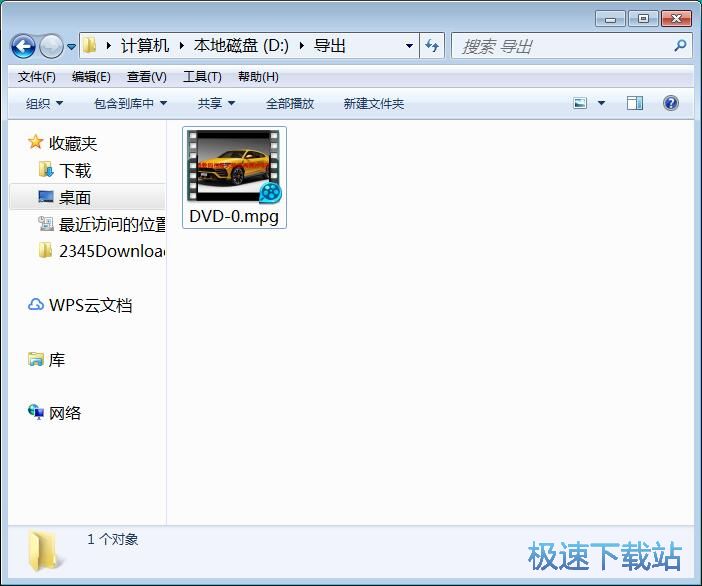
Task: Click the Forward navigation arrow
Action: 51,46
